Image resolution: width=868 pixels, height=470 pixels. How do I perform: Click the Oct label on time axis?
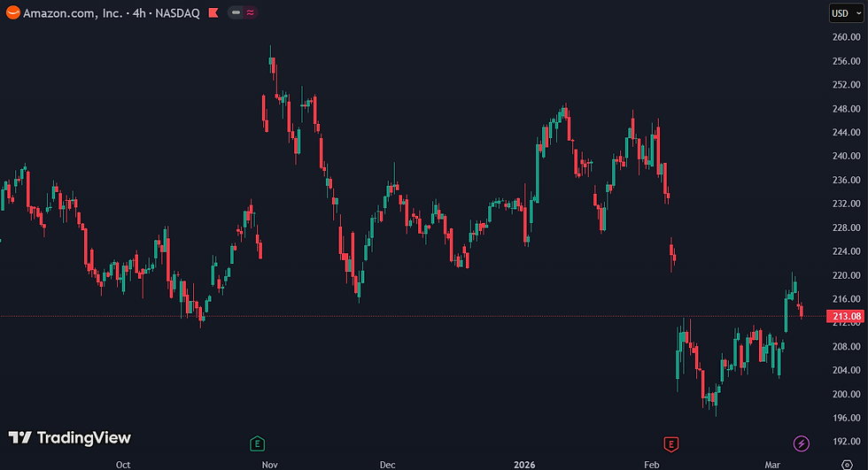tap(123, 465)
